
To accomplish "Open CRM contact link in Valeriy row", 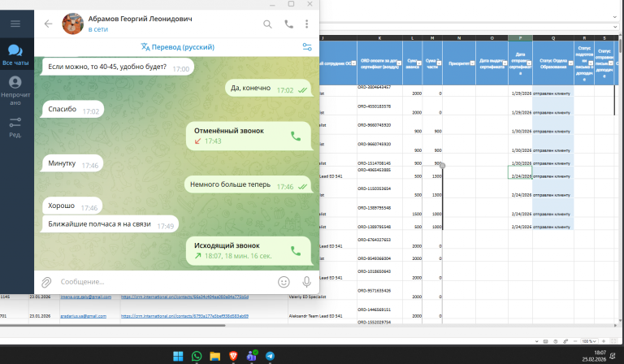I will tap(184, 297).
